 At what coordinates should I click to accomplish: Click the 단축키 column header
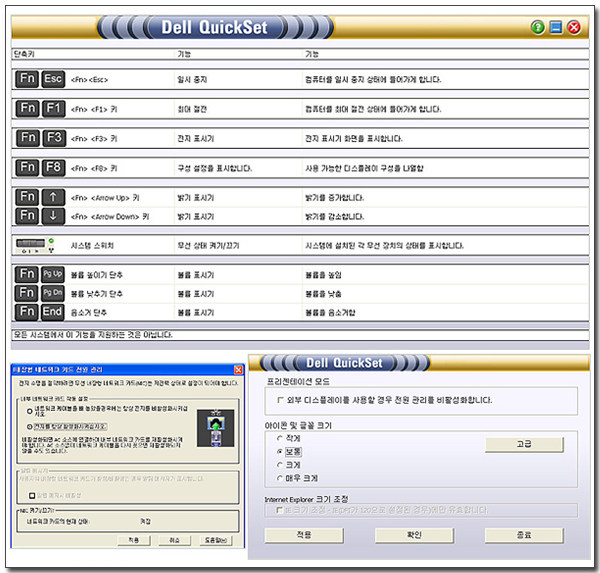pos(24,54)
